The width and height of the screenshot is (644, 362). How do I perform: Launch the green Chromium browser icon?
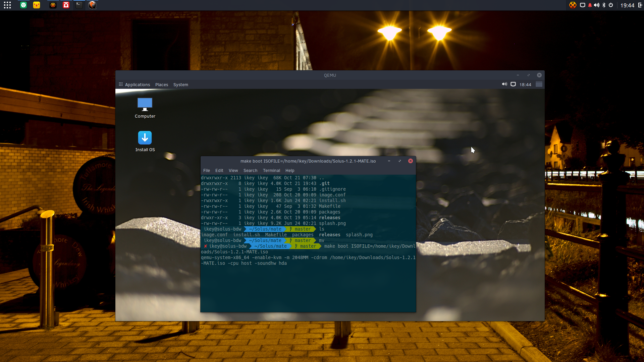[23, 5]
